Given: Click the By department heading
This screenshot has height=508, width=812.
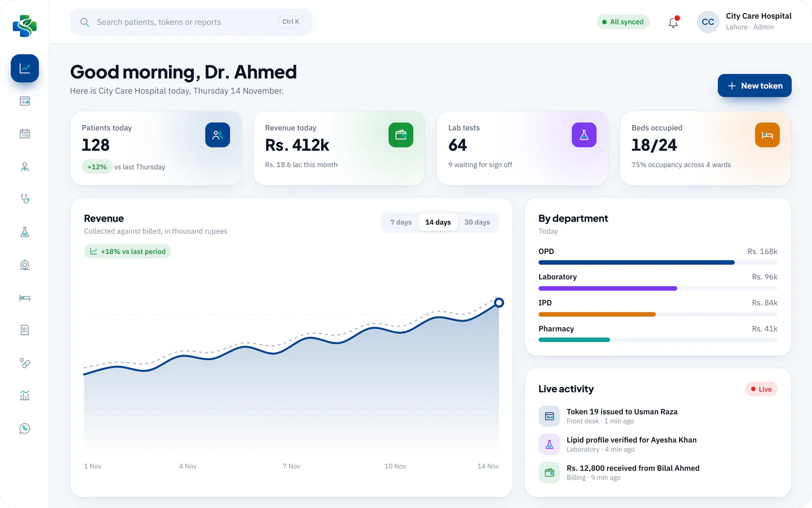Looking at the screenshot, I should pos(573,218).
